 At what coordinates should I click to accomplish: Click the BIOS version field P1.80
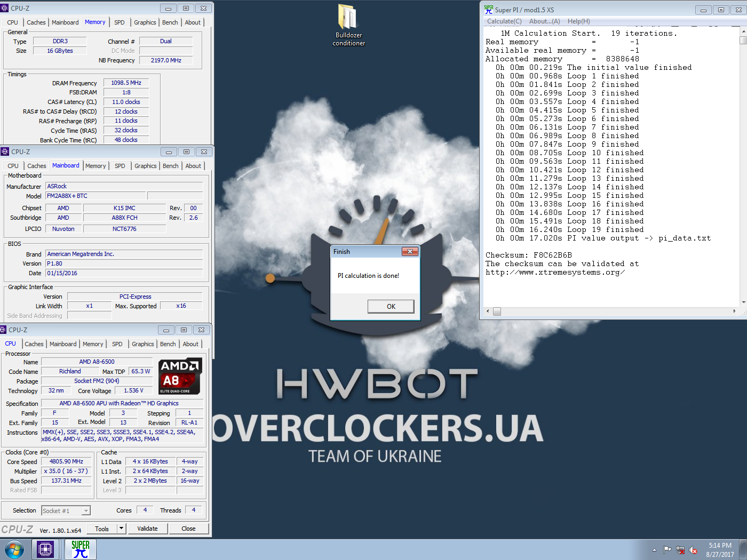(x=124, y=264)
